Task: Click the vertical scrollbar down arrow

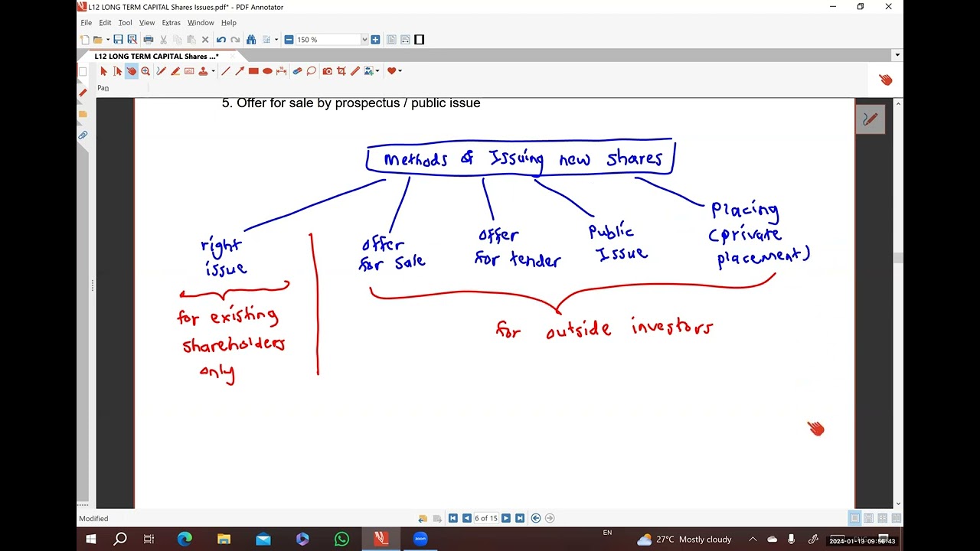Action: tap(898, 504)
